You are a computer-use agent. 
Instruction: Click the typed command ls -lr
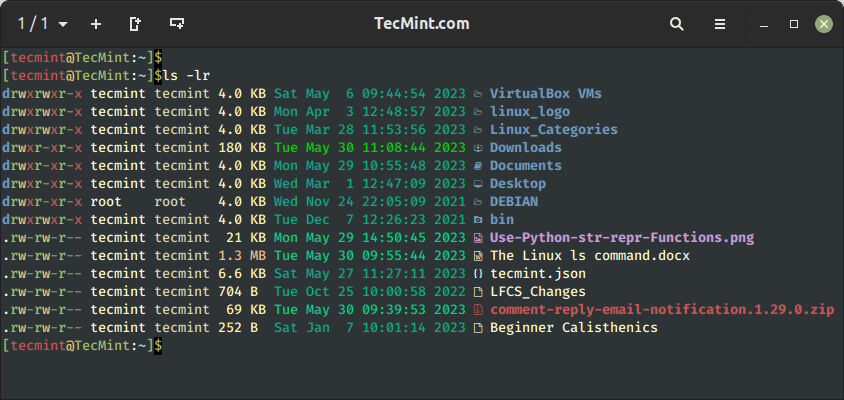(x=187, y=76)
